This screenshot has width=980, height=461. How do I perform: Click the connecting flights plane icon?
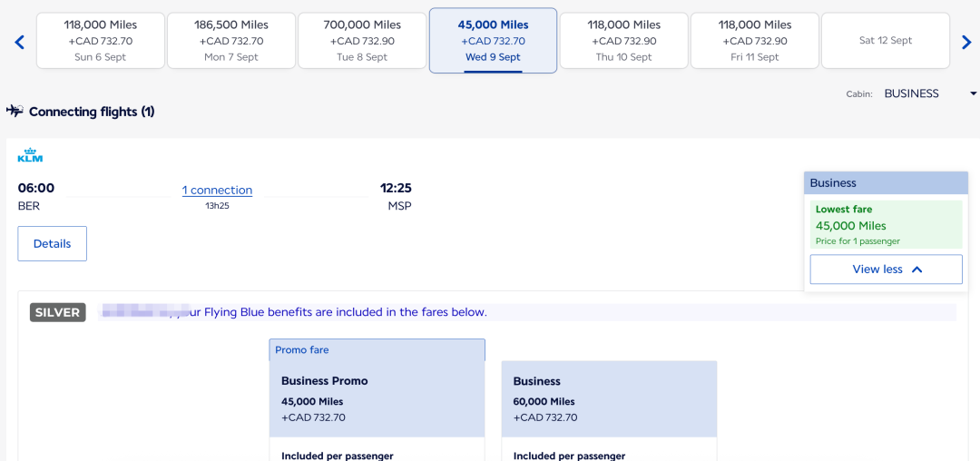pos(15,112)
